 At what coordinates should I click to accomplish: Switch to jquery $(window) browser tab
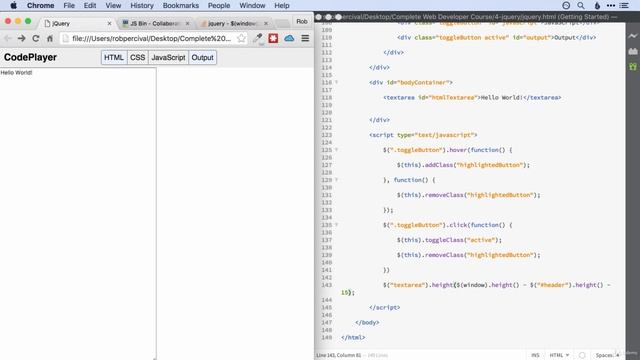pyautogui.click(x=233, y=24)
